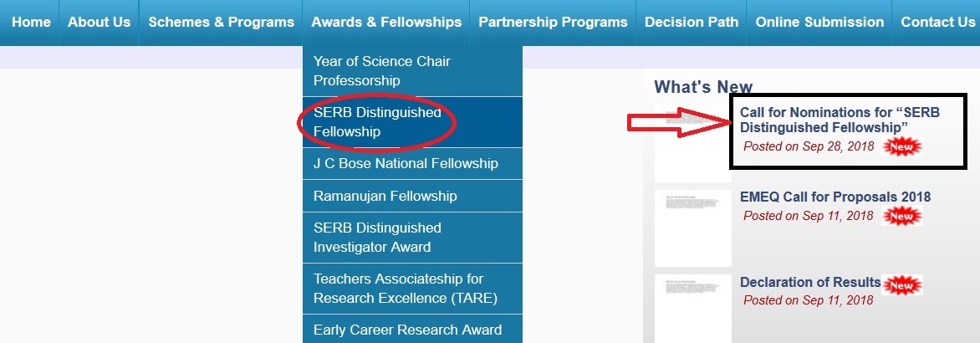
Task: Open the Online Submission page
Action: pos(819,23)
